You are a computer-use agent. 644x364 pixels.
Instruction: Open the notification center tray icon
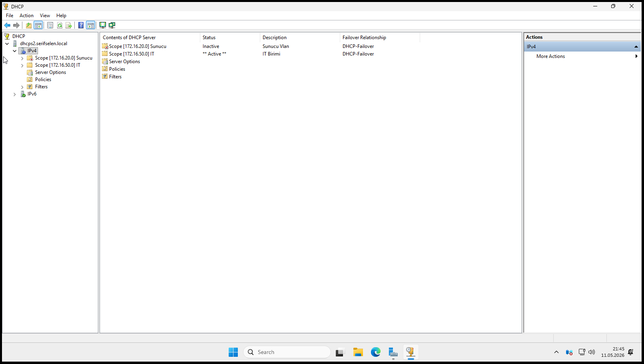point(631,352)
